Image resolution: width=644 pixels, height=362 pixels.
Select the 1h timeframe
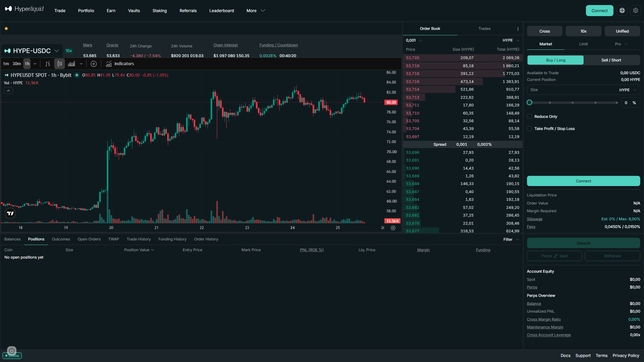click(27, 64)
